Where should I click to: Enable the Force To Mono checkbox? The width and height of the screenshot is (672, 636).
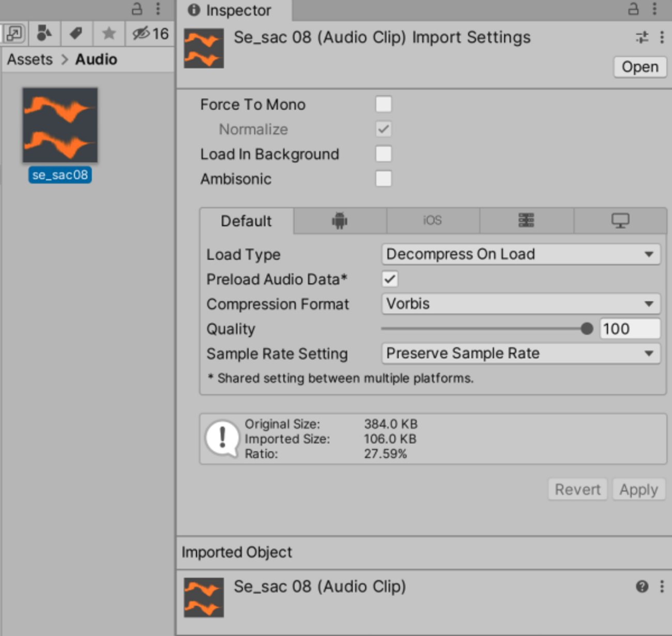pos(384,104)
